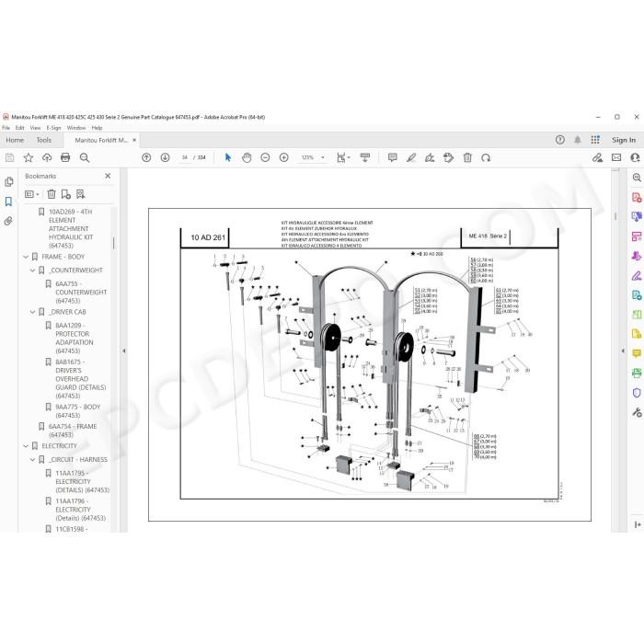Go to the previous page with the up arrow
This screenshot has height=644, width=644.
click(146, 157)
